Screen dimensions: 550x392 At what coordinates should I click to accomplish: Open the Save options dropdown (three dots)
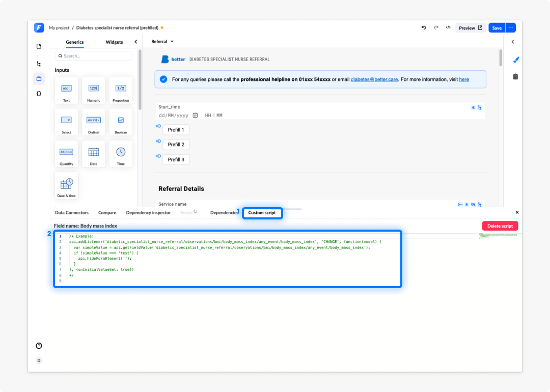coord(511,27)
